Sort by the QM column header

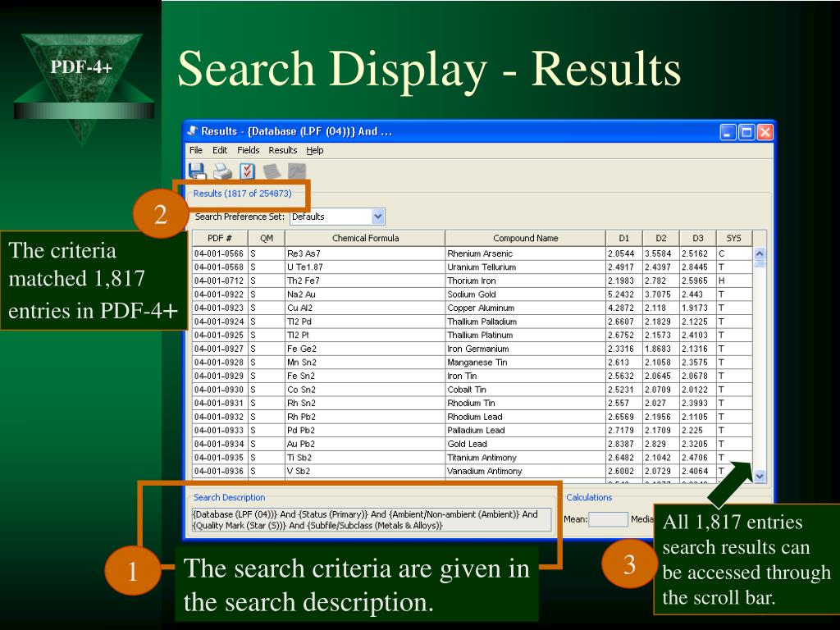coord(267,239)
